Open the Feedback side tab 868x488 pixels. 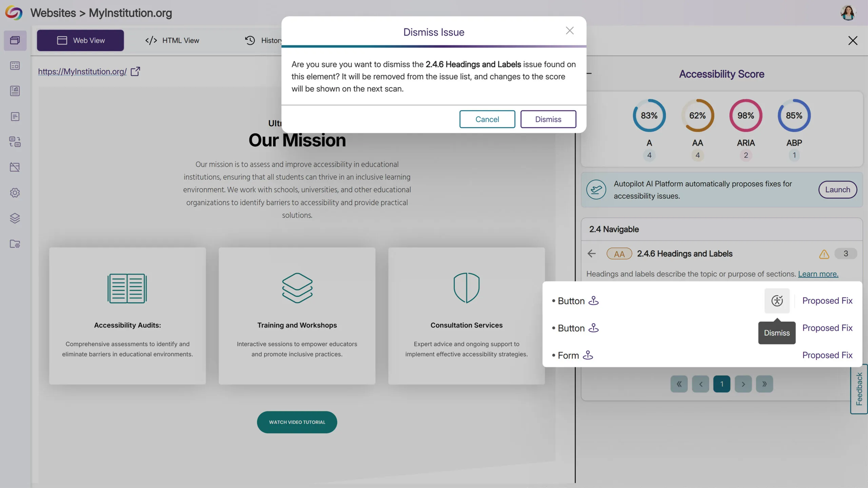[859, 389]
